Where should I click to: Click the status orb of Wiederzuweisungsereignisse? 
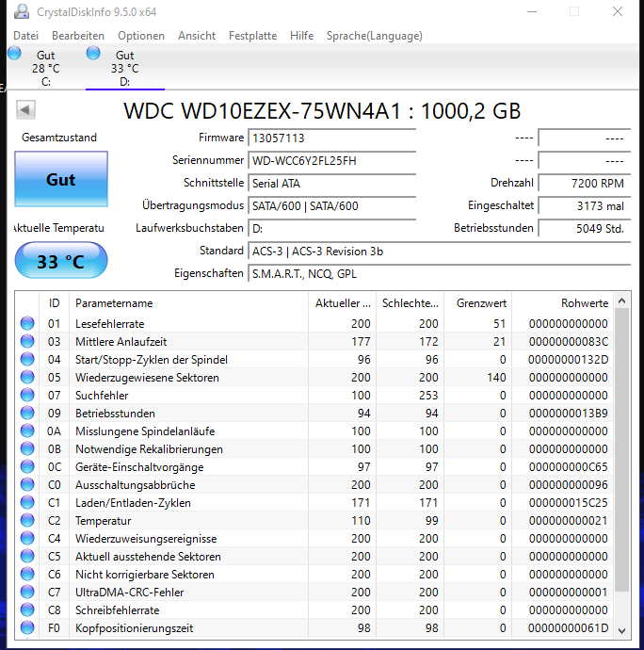pyautogui.click(x=27, y=538)
